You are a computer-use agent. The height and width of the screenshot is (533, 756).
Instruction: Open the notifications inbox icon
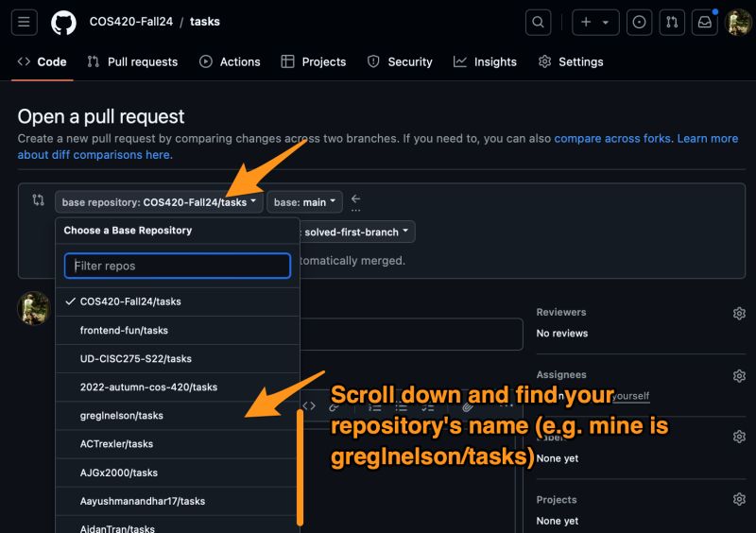(x=704, y=22)
